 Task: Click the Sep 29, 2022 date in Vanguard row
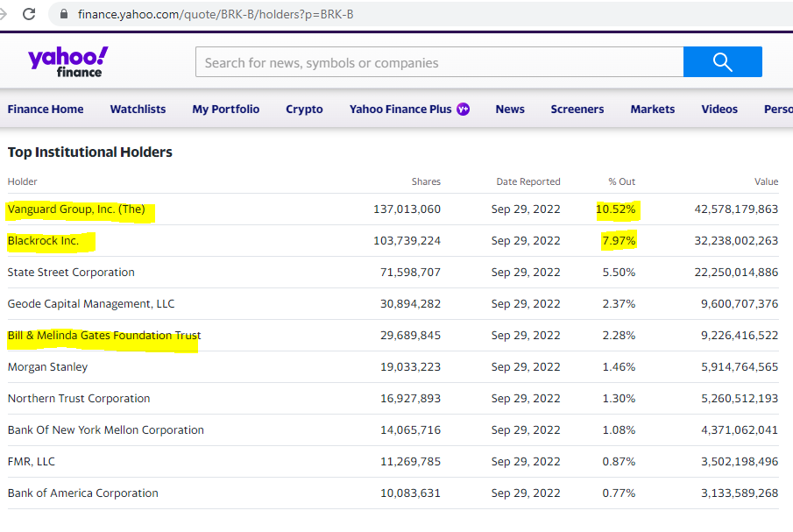pyautogui.click(x=526, y=209)
